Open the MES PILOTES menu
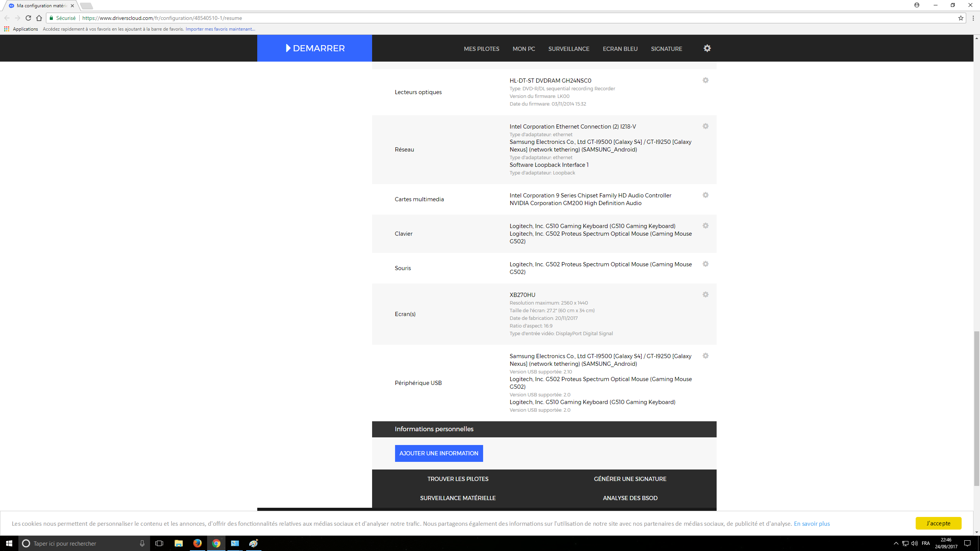 481,49
